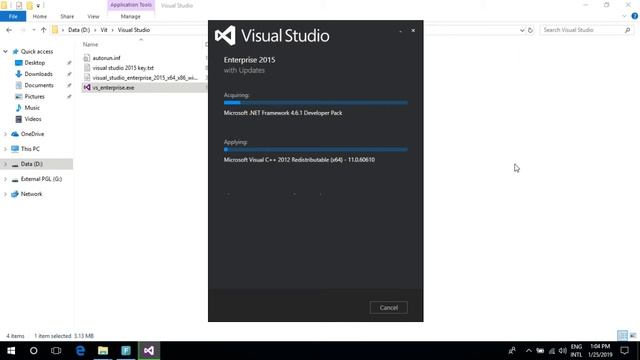640x360 pixels.
Task: Switch to large icons view layout
Action: (x=633, y=336)
